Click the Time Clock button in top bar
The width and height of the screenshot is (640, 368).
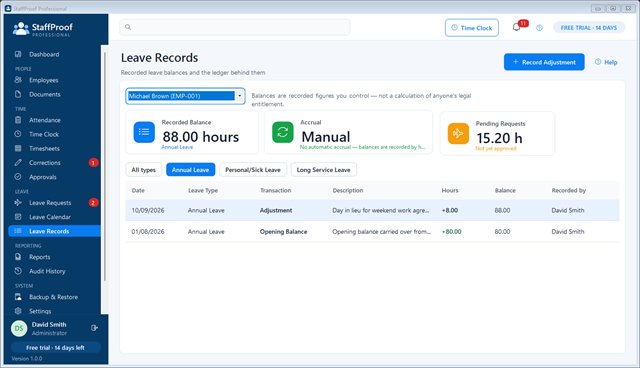(x=472, y=28)
